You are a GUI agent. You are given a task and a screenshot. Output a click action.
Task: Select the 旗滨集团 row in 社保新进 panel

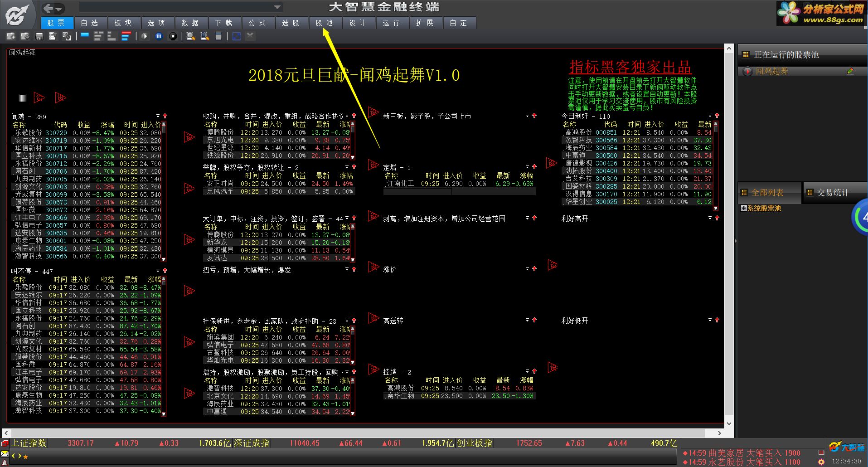(x=277, y=337)
